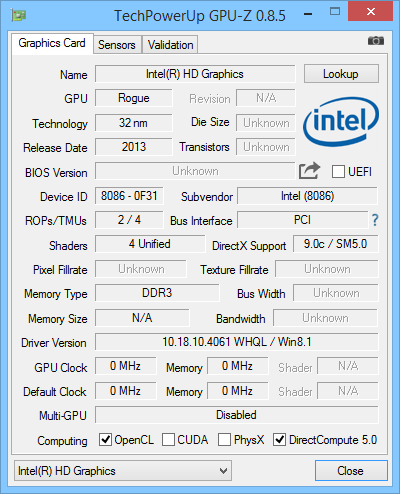This screenshot has height=494, width=400.
Task: Click the BIOS Version field
Action: 195,171
